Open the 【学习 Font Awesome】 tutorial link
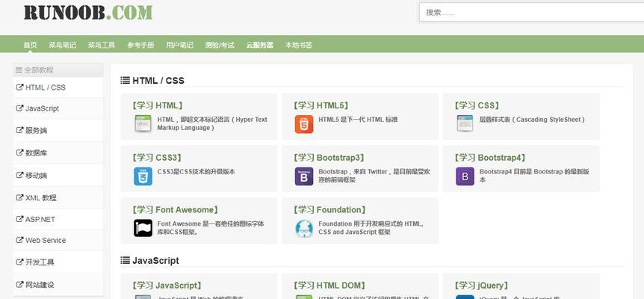644x299 pixels. [x=176, y=210]
